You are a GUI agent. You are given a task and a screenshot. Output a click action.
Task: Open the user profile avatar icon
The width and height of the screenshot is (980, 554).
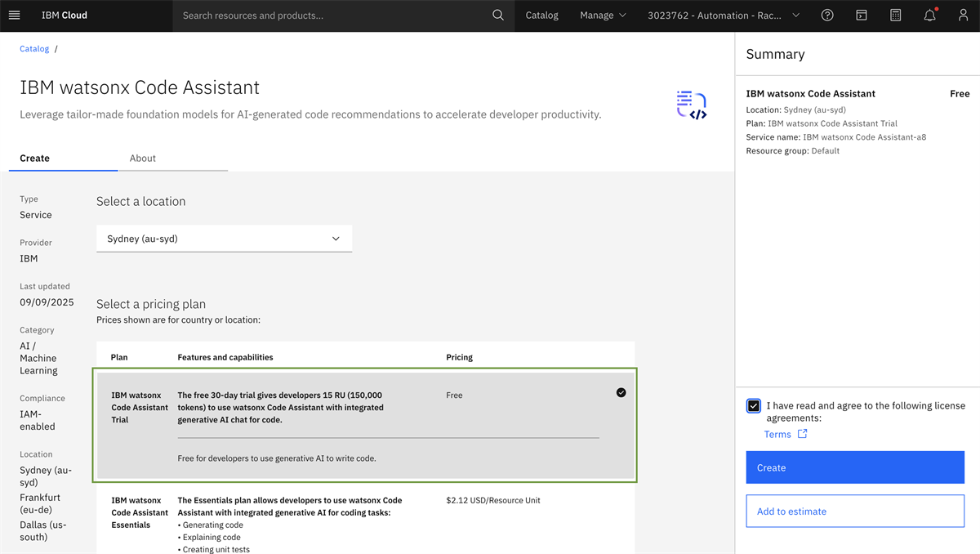964,16
